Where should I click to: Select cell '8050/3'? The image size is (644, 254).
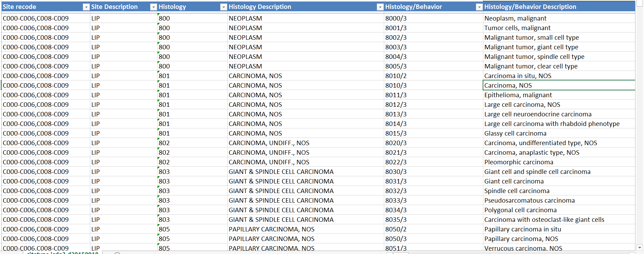[433, 239]
